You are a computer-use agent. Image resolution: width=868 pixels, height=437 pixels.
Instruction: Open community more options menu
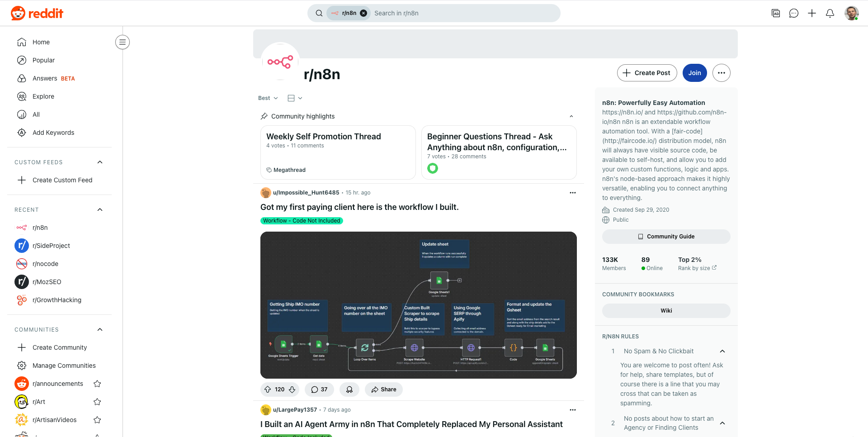(x=722, y=73)
